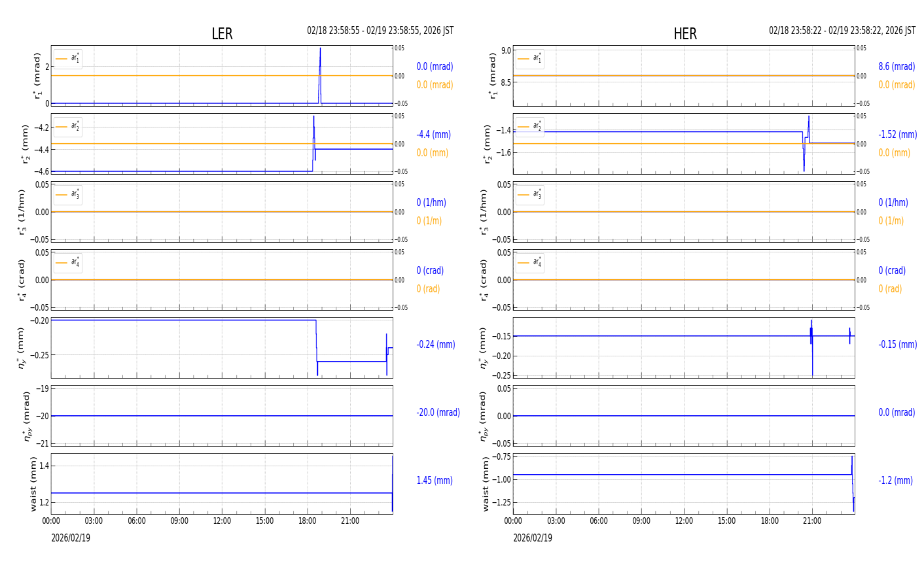
Task: Click the ∂r4* legend in the LER r4* plot
Action: click(x=68, y=263)
